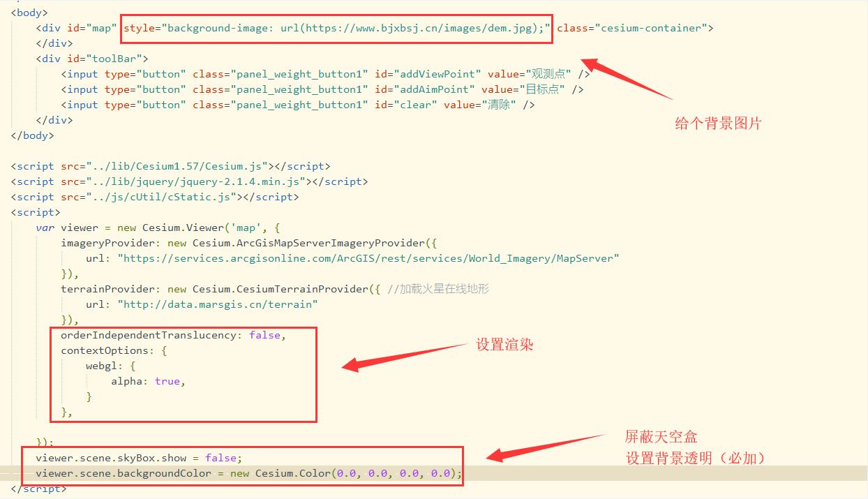Click the opening <body> tag
The height and width of the screenshot is (499, 868).
pos(29,13)
